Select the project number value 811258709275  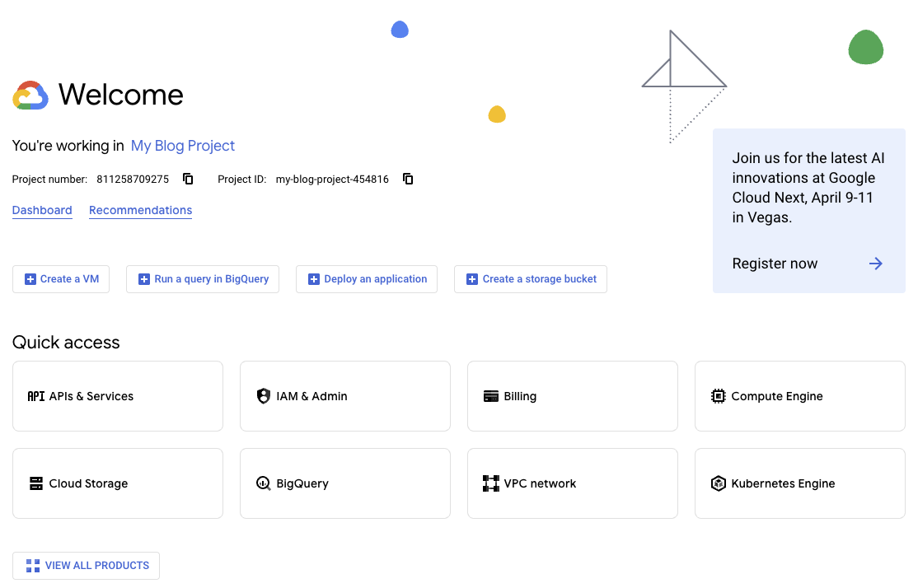[x=133, y=180]
